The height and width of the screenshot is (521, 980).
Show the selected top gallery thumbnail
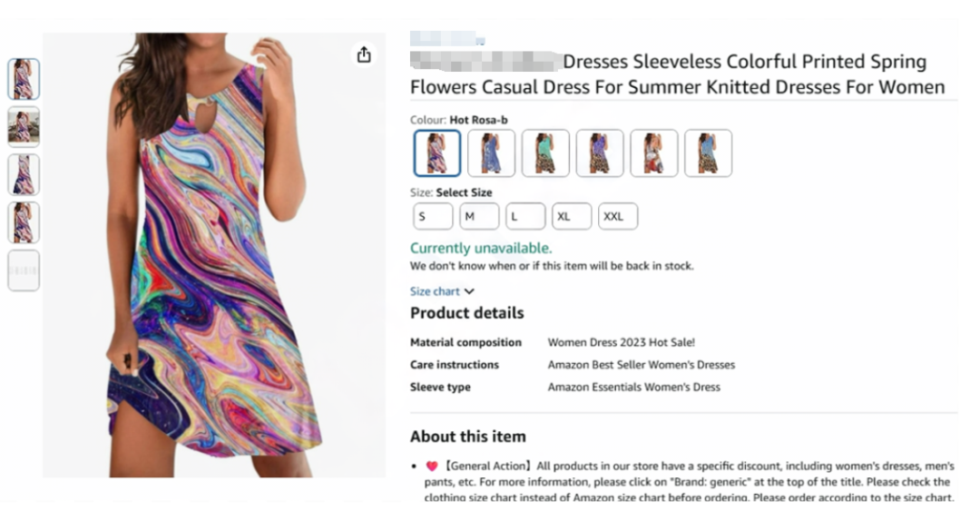[x=24, y=79]
